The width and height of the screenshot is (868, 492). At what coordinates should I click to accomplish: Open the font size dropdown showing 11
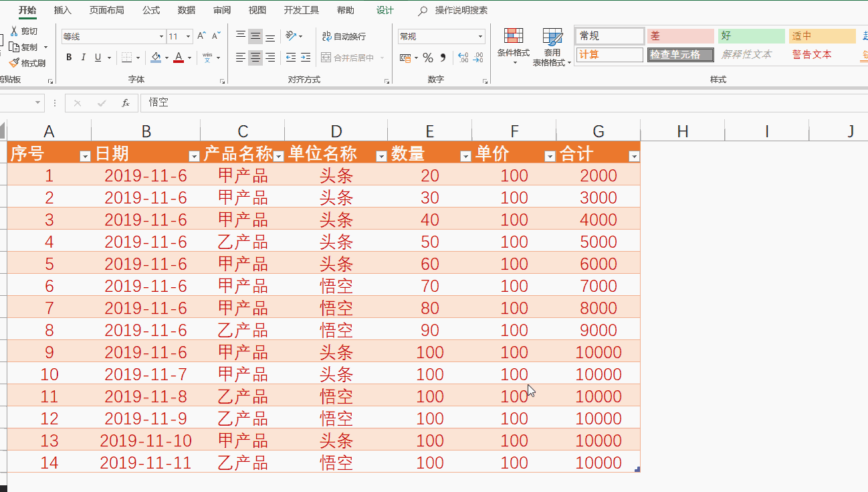pyautogui.click(x=189, y=37)
